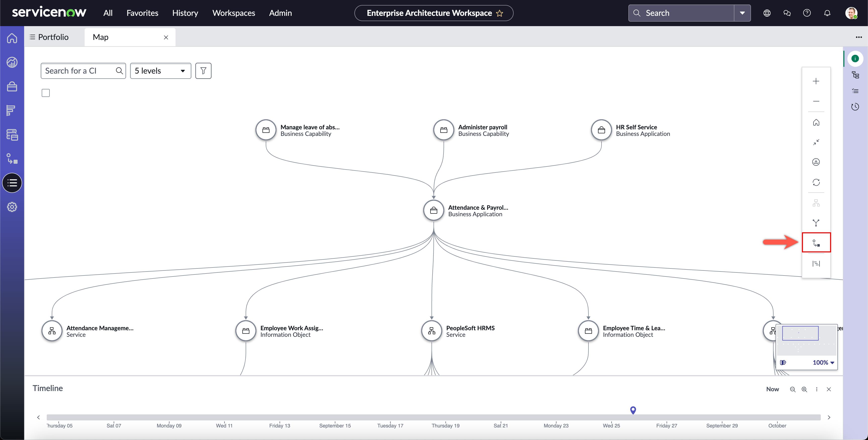The height and width of the screenshot is (440, 868).
Task: Open the globe scope selector icon
Action: 767,13
